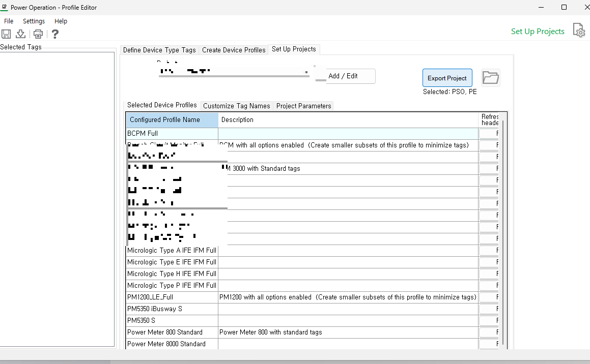Screen dimensions: 590x364
Task: Open the Settings menu
Action: pyautogui.click(x=34, y=21)
